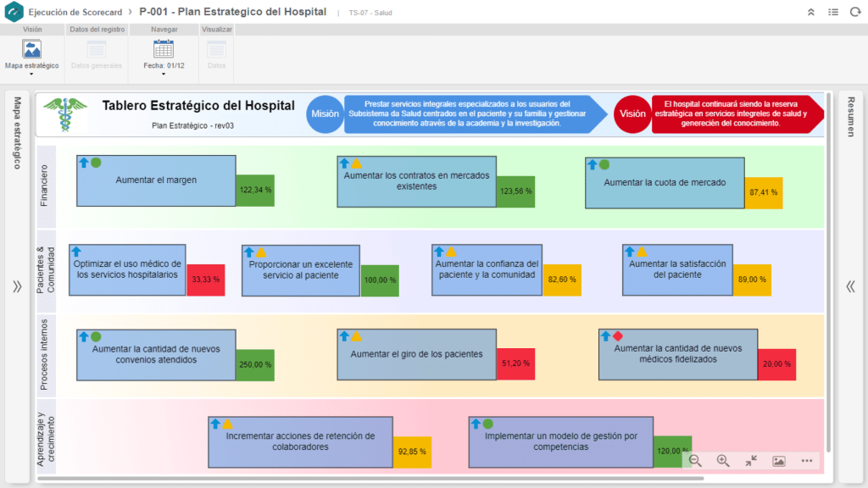Image resolution: width=868 pixels, height=488 pixels.
Task: Select the Aumentar el margen objective box
Action: 155,180
